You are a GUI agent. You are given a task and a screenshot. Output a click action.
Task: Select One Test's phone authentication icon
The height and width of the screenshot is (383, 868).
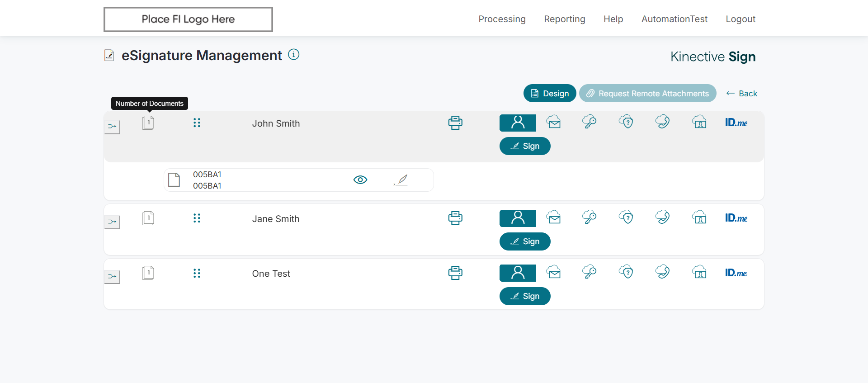click(662, 272)
